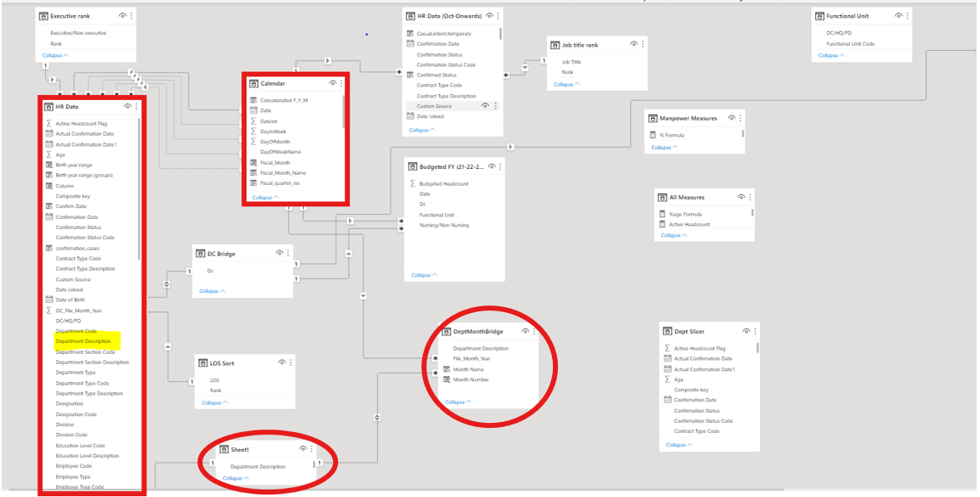Image resolution: width=980 pixels, height=497 pixels.
Task: Open more options menu for DC Bridge
Action: click(287, 253)
